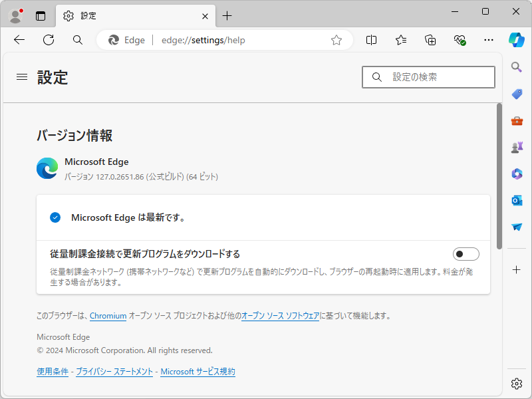532x399 pixels.
Task: Open Shopping in the sidebar
Action: coord(516,94)
